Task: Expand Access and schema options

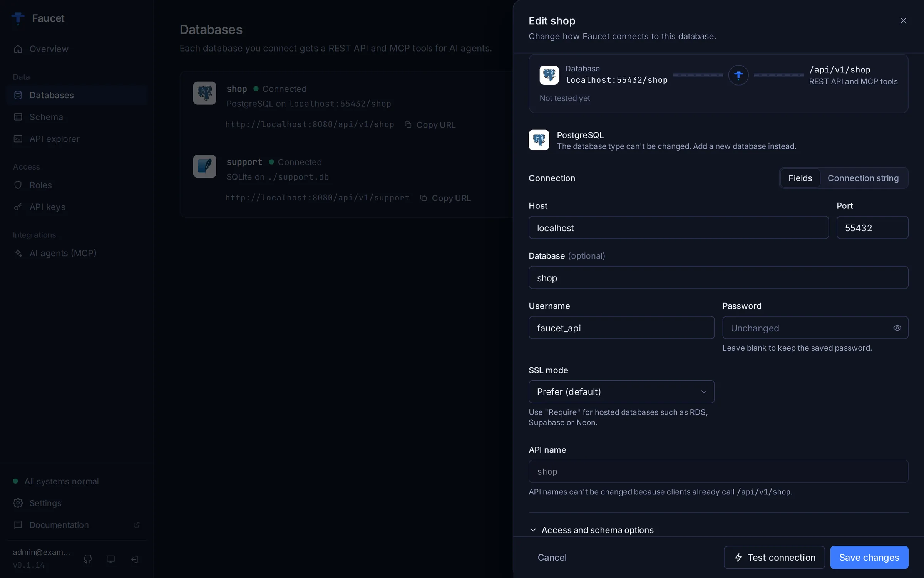Action: coord(591,530)
